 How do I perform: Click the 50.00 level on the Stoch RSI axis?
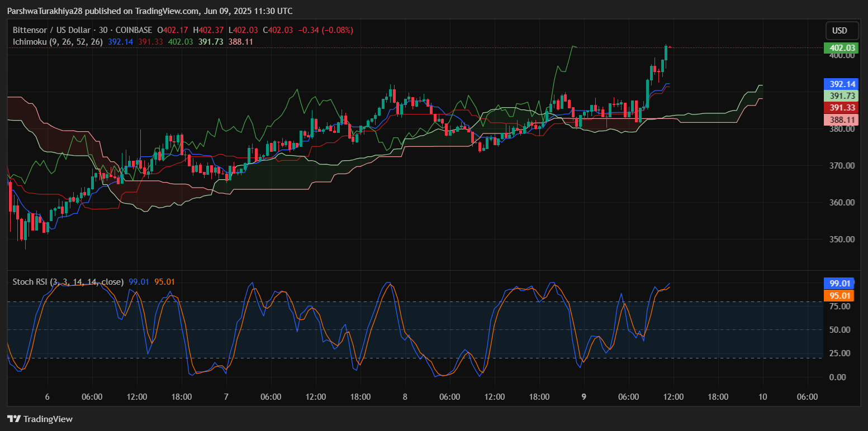click(x=841, y=330)
